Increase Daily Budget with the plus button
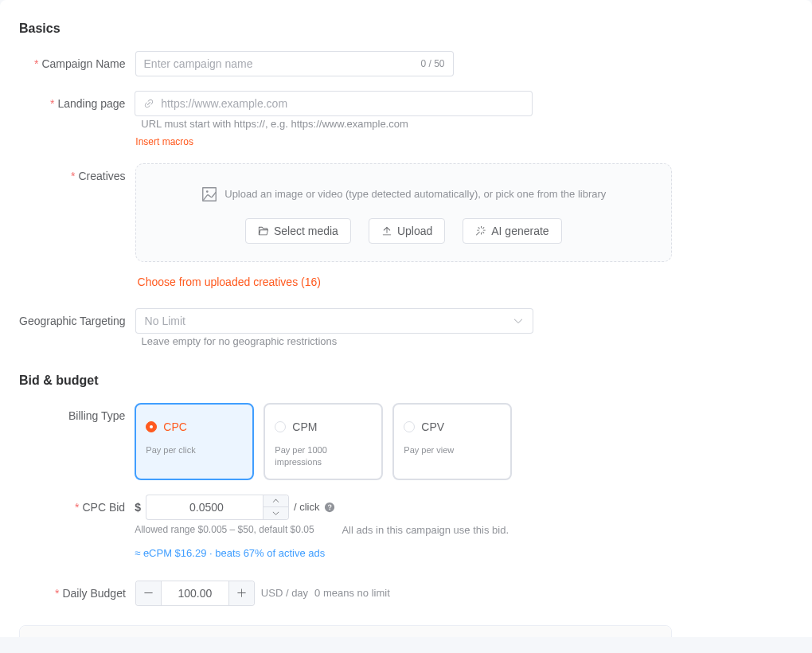This screenshot has height=653, width=812. tap(241, 593)
